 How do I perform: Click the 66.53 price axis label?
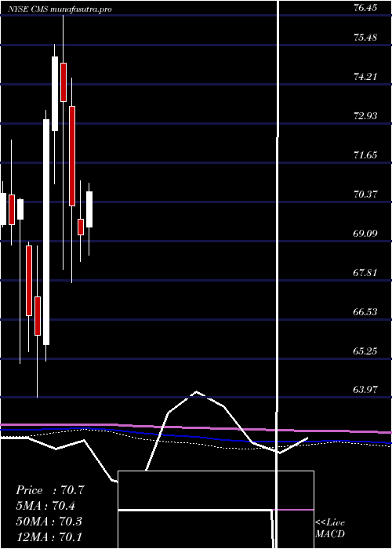click(365, 311)
